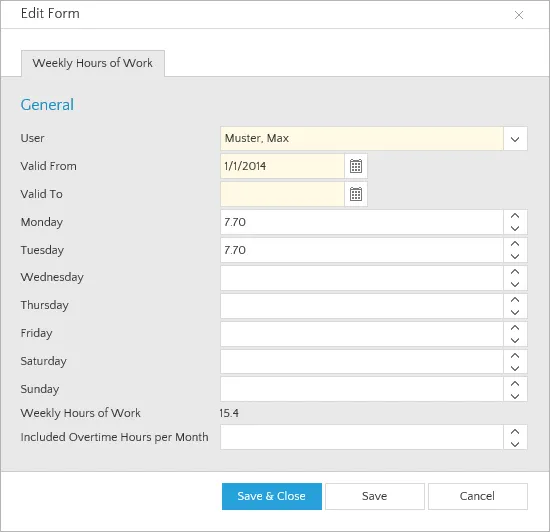
Task: Click the Save button
Action: (x=375, y=496)
